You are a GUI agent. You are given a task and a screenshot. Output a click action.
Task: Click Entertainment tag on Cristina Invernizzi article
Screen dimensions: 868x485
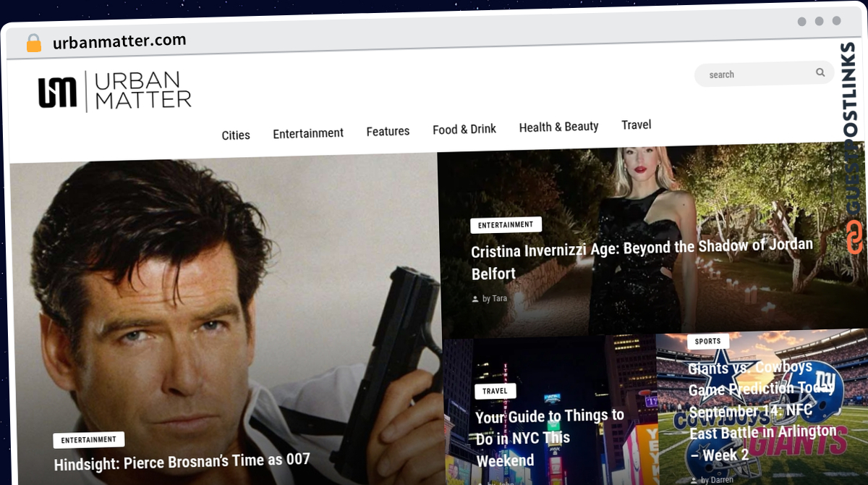click(506, 224)
